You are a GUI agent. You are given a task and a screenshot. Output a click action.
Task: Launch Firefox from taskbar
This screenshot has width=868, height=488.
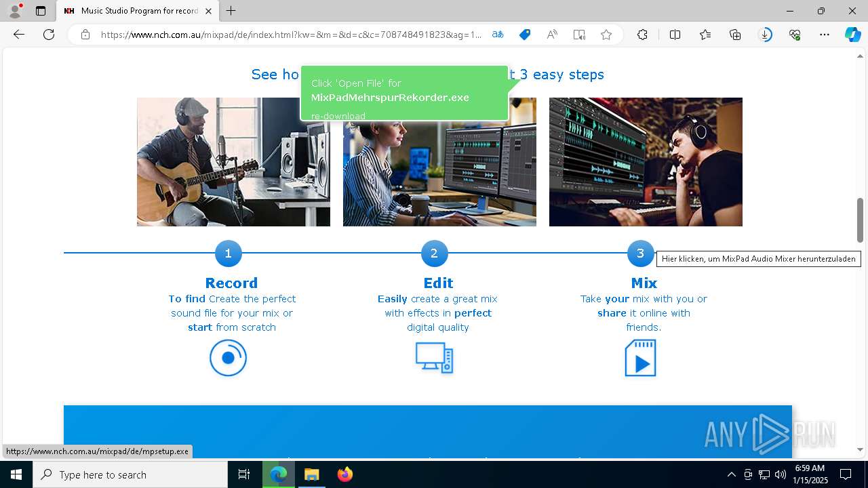pos(344,474)
